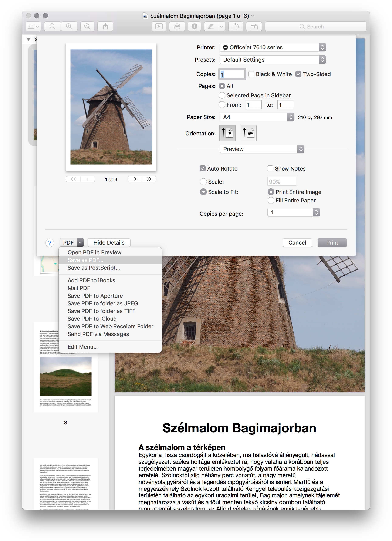Toggle the Auto Rotate checkbox

[x=203, y=169]
